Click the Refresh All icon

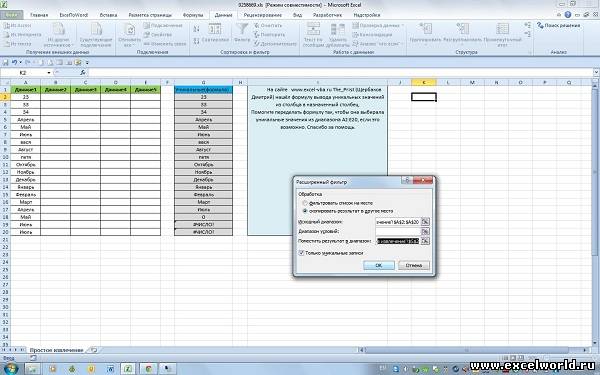pyautogui.click(x=130, y=30)
